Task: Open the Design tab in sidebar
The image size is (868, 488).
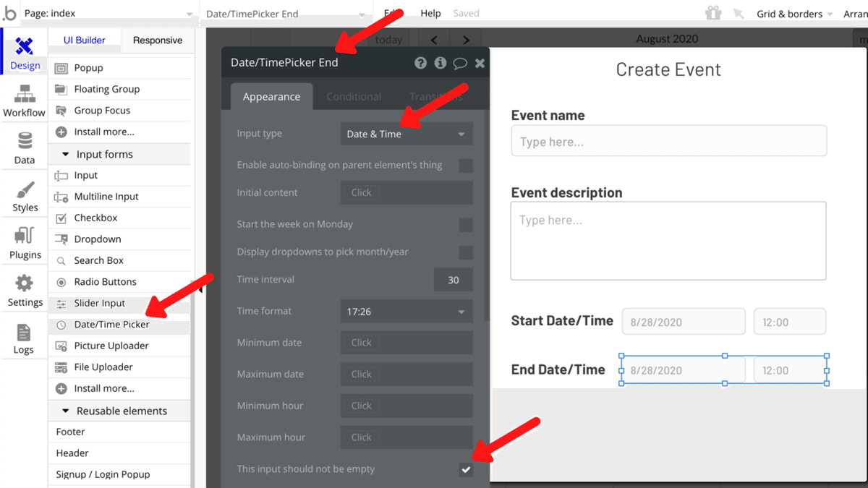Action: (x=24, y=52)
